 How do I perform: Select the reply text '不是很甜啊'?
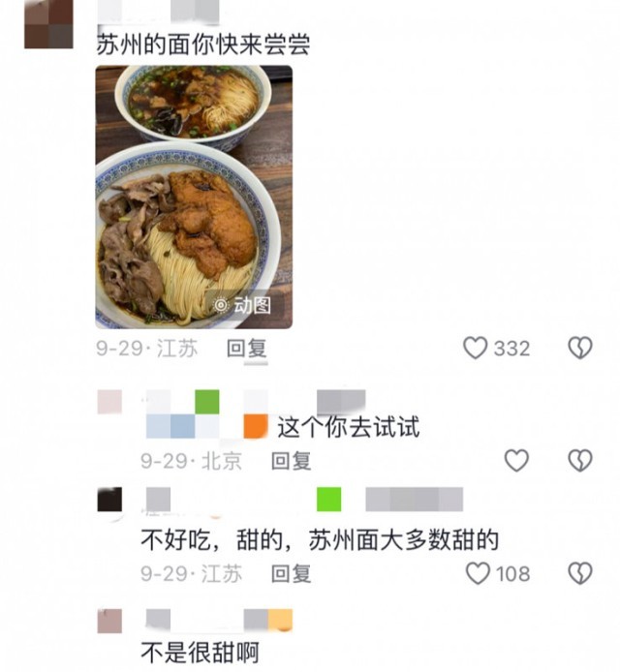(x=201, y=653)
